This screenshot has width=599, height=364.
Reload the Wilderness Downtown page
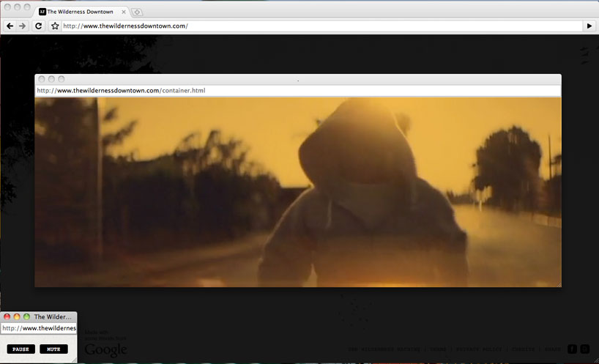click(39, 26)
